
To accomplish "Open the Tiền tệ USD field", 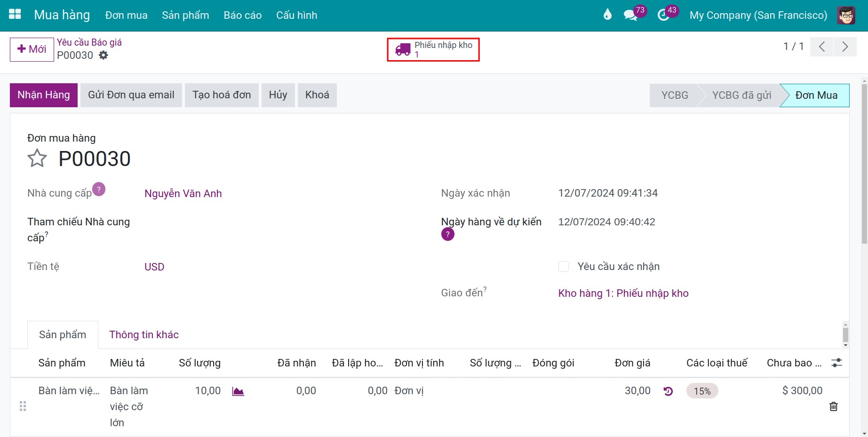I will coord(154,267).
